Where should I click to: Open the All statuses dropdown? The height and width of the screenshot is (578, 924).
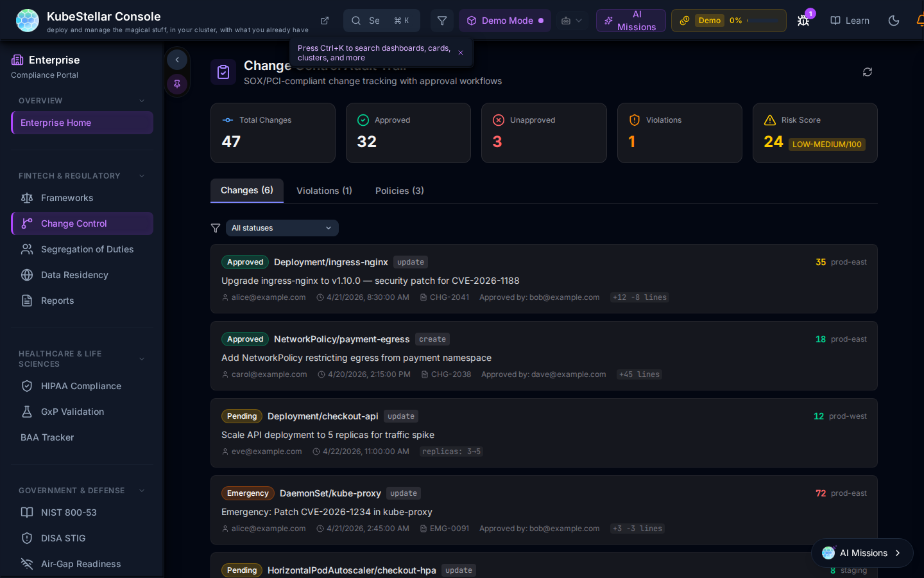(x=282, y=228)
